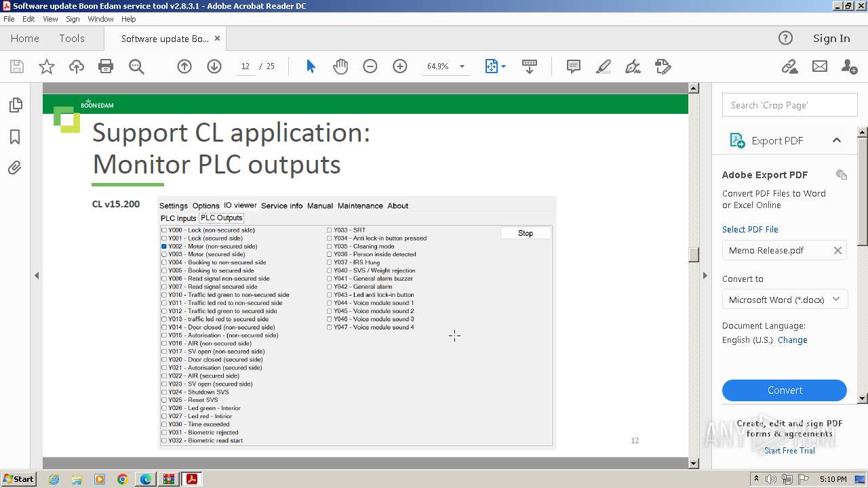Open the Fill & Sign pen tool
Viewport: 868px width, 488px height.
pos(633,66)
